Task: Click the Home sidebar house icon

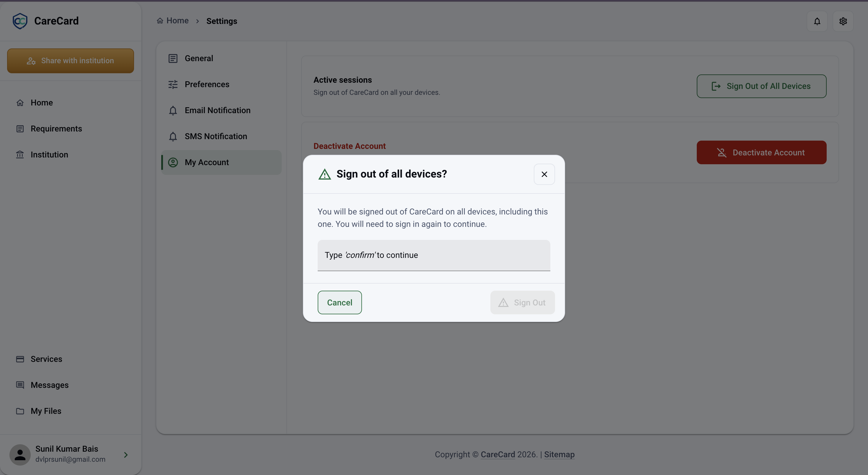Action: [x=20, y=103]
